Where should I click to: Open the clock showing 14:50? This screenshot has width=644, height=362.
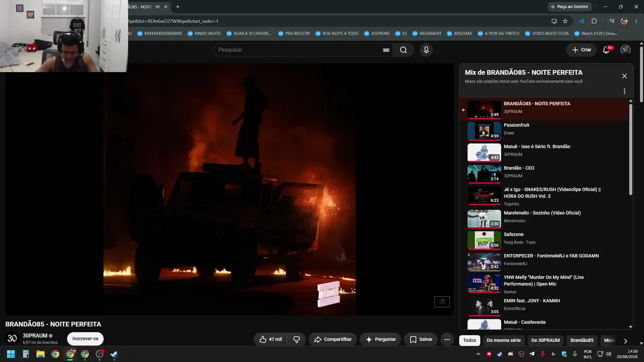628,354
